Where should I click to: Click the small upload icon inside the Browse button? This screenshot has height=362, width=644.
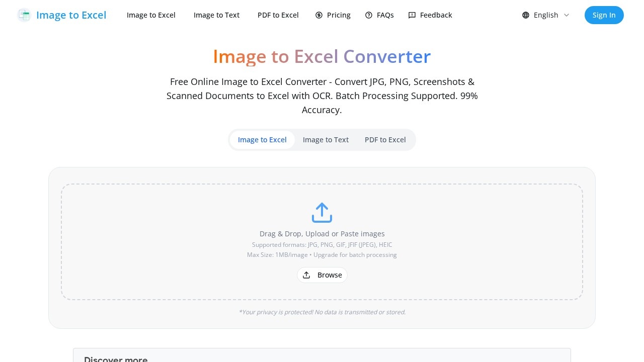pyautogui.click(x=306, y=275)
